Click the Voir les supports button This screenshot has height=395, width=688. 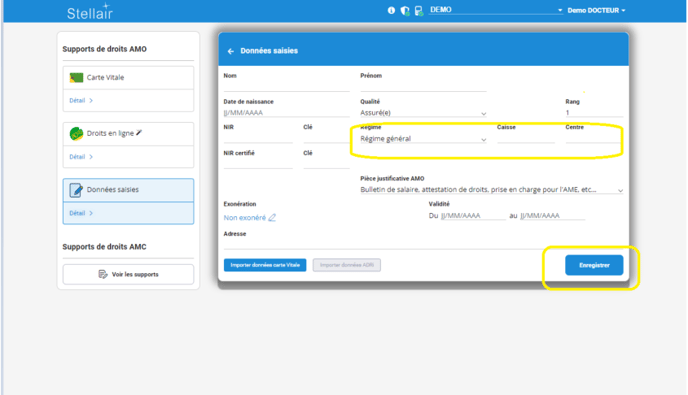(128, 274)
